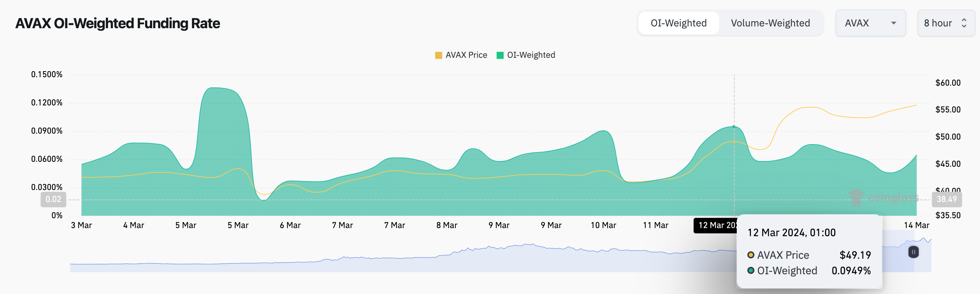This screenshot has width=980, height=294.
Task: Toggle the AVAX Price legend series
Action: click(x=461, y=55)
